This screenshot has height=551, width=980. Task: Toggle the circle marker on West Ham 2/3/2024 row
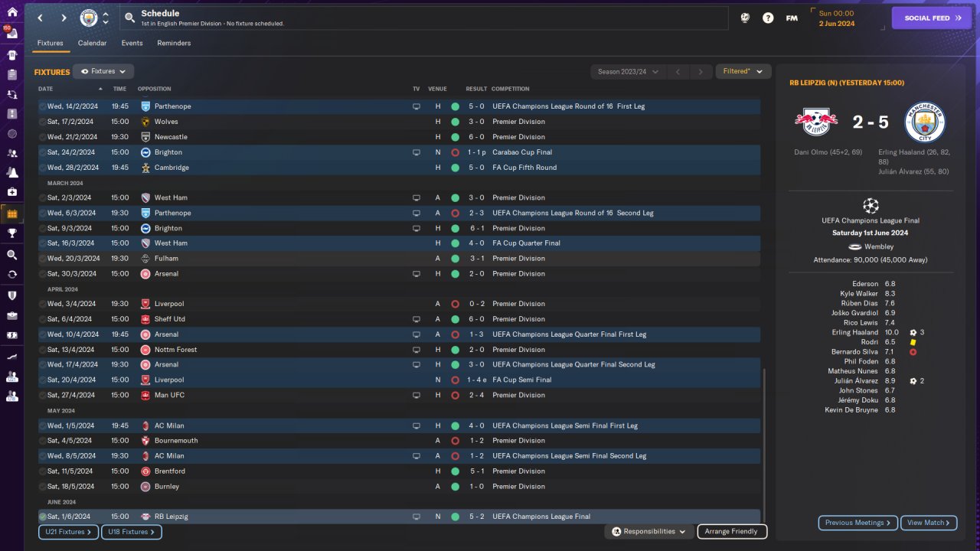tap(42, 197)
